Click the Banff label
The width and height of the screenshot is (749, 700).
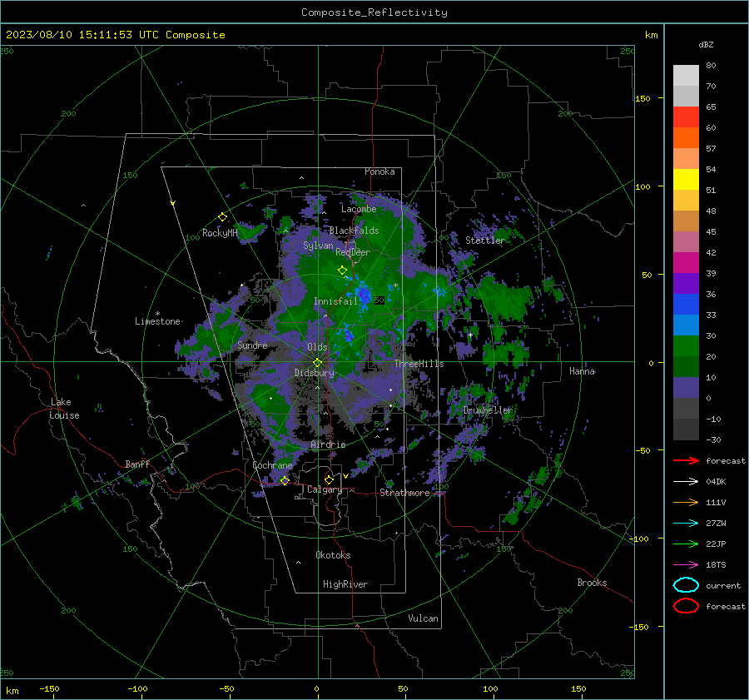(x=137, y=464)
